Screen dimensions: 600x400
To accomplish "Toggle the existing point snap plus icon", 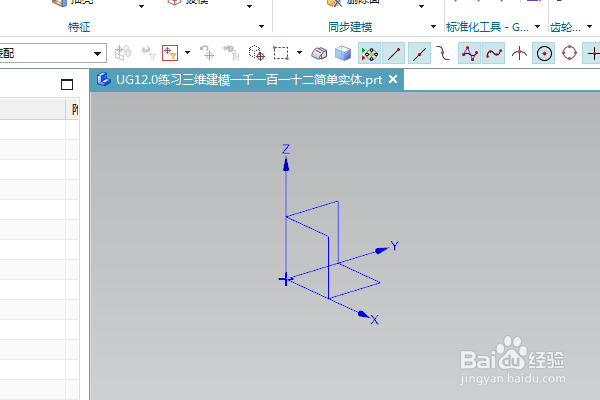I will click(x=592, y=53).
